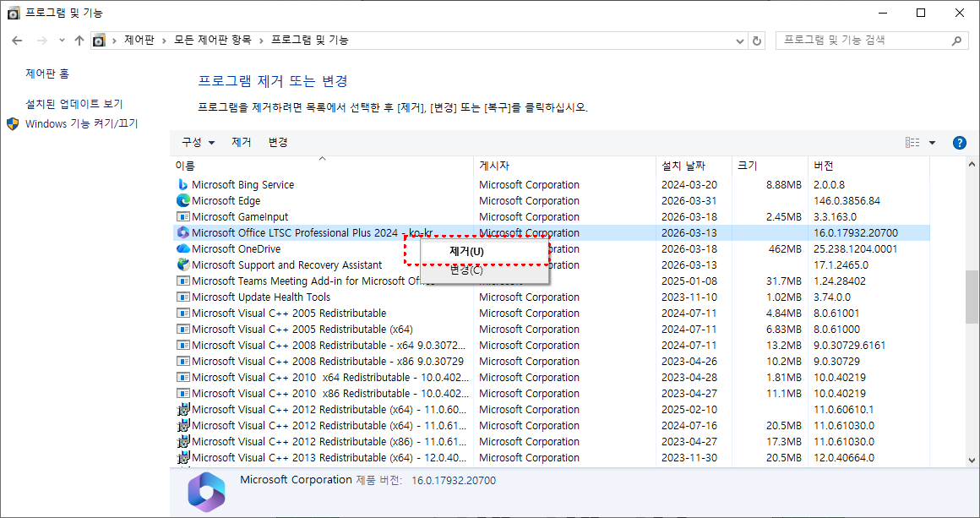Expand the chevron after 모든 제어판 항목
Image resolution: width=980 pixels, height=518 pixels.
tap(260, 41)
